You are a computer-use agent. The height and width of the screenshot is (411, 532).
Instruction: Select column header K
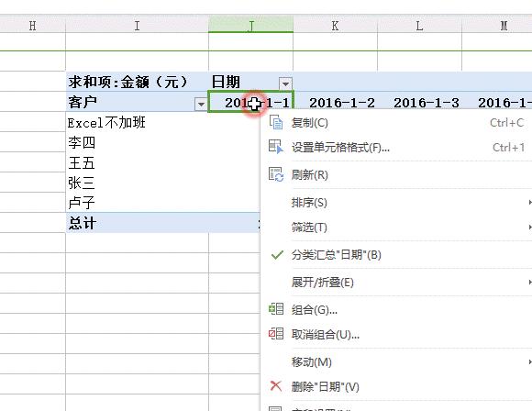pyautogui.click(x=335, y=25)
